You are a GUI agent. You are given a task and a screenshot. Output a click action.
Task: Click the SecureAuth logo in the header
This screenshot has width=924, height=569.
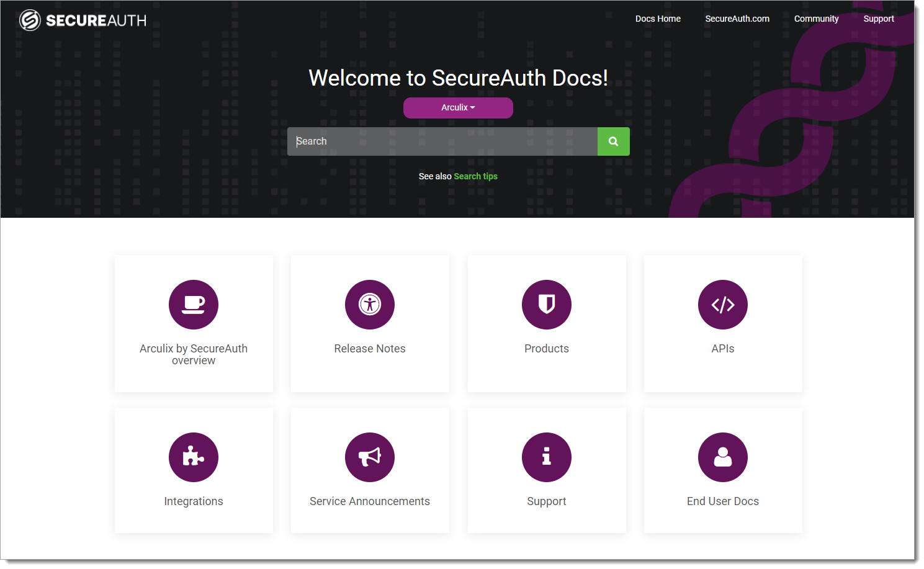pyautogui.click(x=81, y=19)
